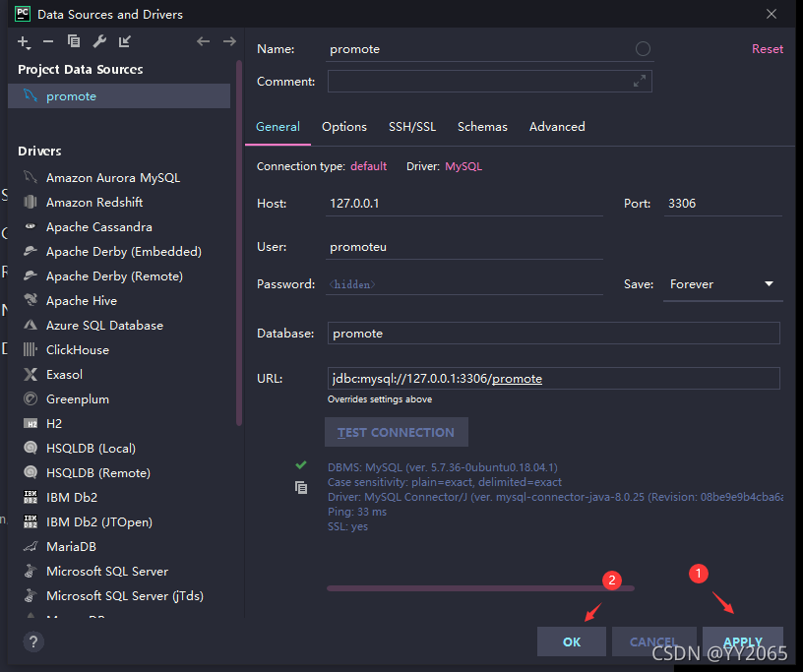Image resolution: width=803 pixels, height=672 pixels.
Task: Edit the JDBC URL field
Action: pos(554,379)
